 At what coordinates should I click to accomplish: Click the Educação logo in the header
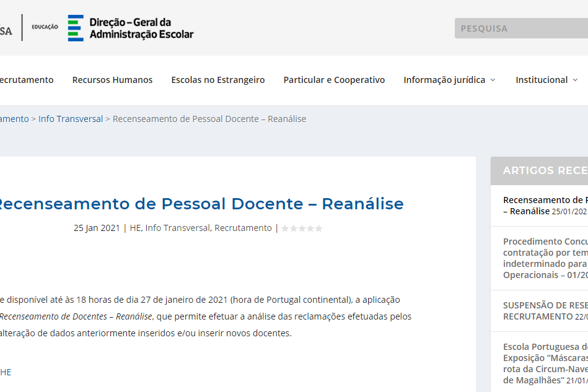tap(45, 27)
